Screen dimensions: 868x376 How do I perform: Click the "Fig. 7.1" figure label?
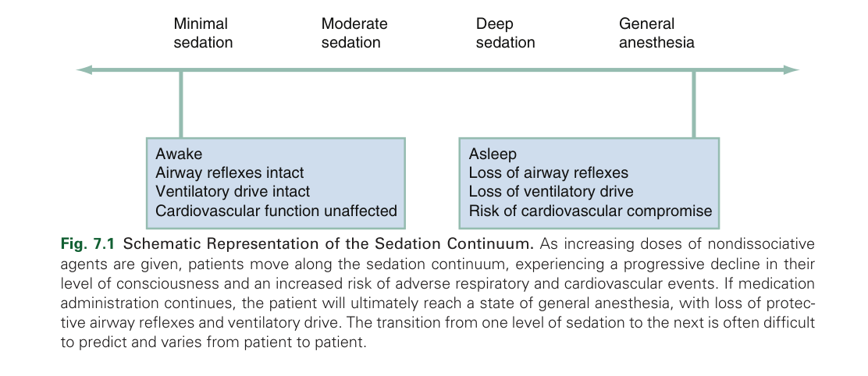coord(87,244)
